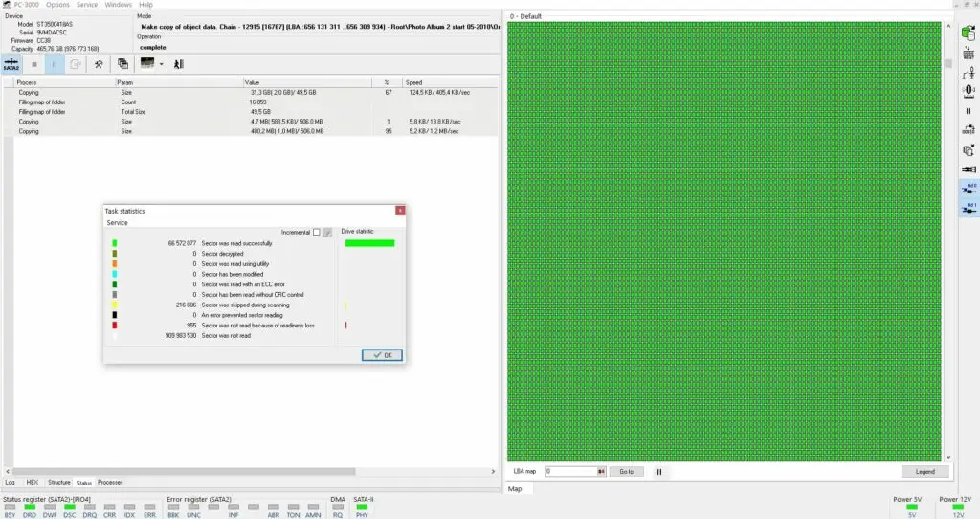
Task: Click the pause icon in right sidebar
Action: click(x=969, y=111)
